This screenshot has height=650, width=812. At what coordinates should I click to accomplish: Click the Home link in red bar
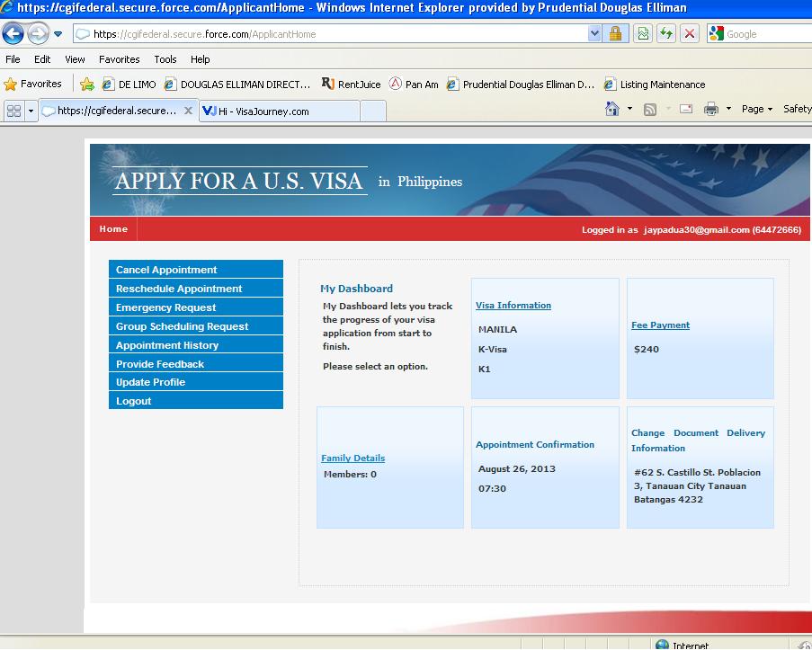pos(113,229)
